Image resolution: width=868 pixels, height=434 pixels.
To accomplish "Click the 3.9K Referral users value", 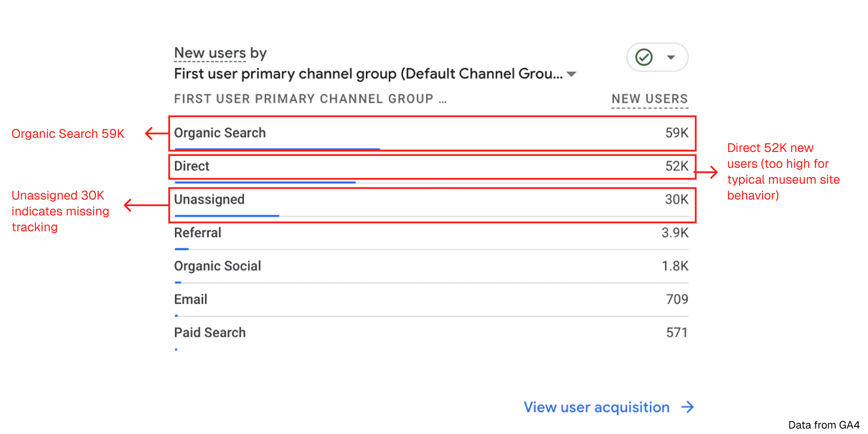I will click(675, 233).
